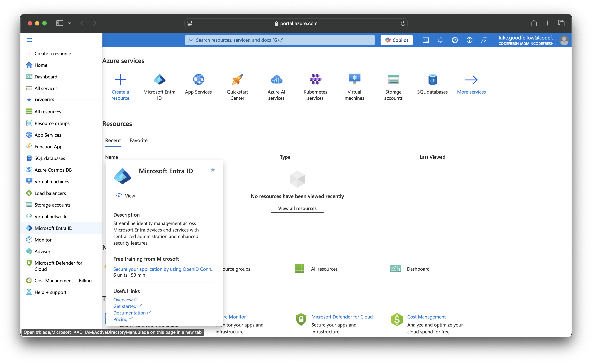The image size is (592, 364).
Task: Open the notifications bell
Action: [440, 40]
